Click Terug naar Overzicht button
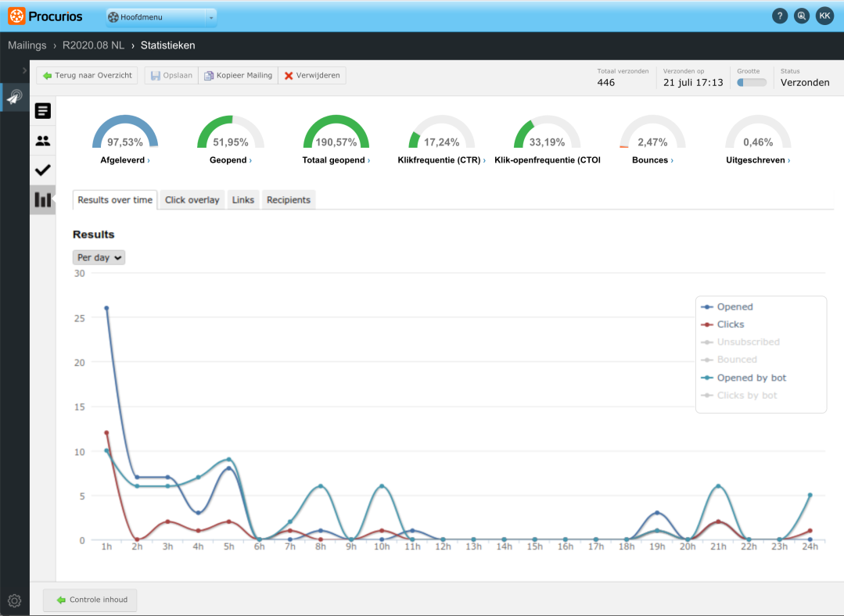Screen dimensions: 844x616 point(87,75)
